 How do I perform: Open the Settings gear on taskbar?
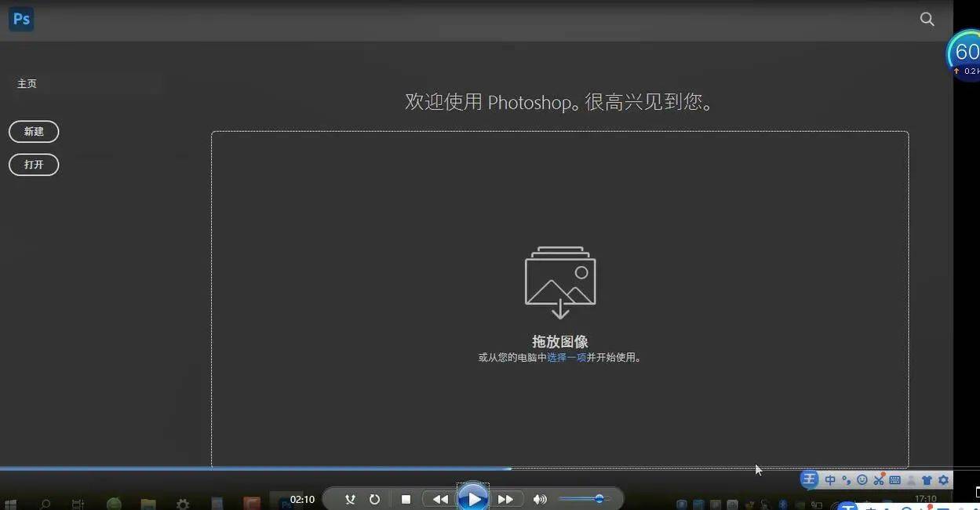(x=183, y=504)
